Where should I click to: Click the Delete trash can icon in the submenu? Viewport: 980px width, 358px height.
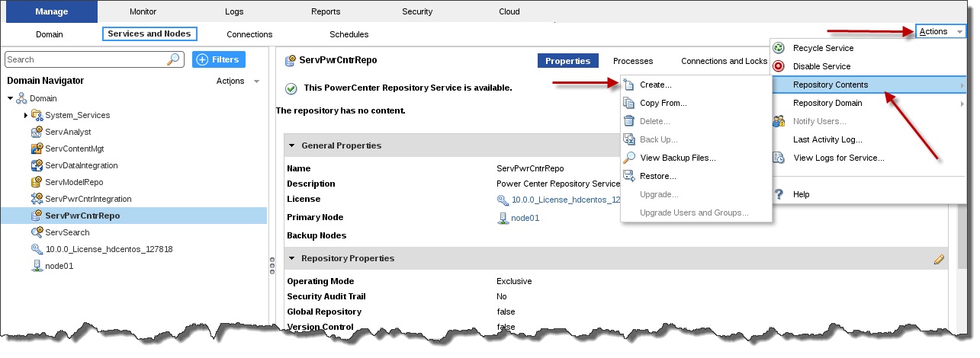[629, 121]
